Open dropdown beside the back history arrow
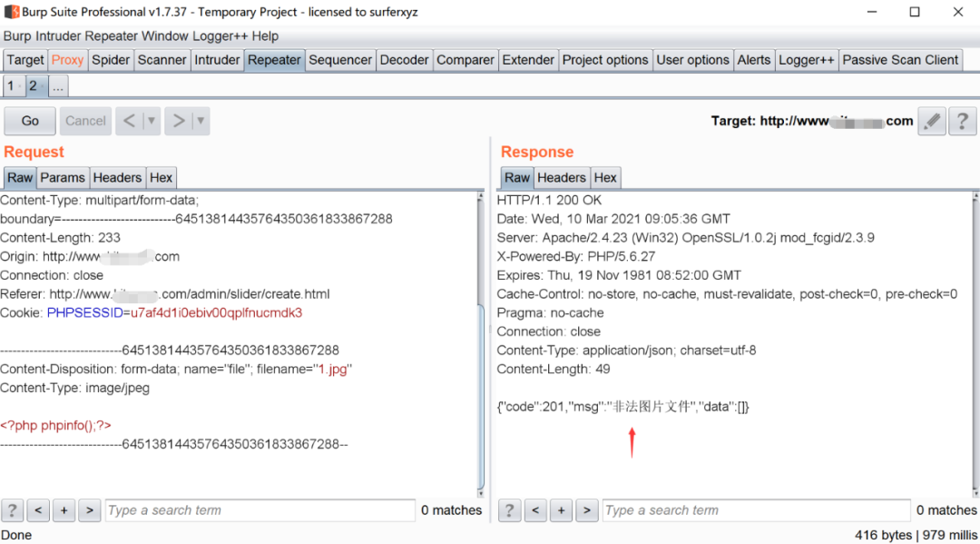 tap(152, 121)
